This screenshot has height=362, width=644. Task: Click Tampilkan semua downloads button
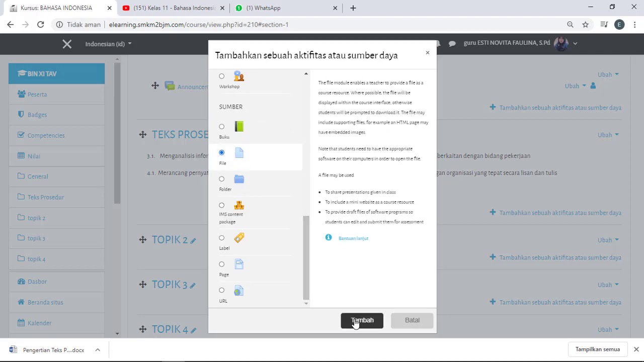[x=598, y=349]
